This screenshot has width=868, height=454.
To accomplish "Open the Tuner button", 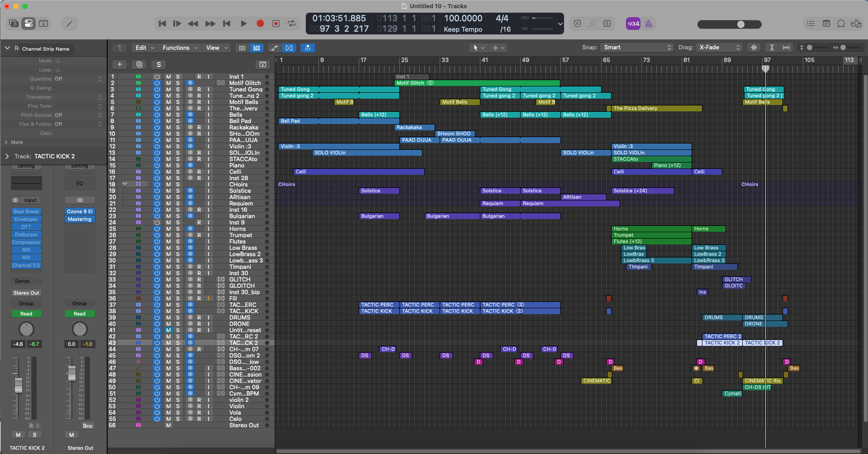I will point(592,24).
